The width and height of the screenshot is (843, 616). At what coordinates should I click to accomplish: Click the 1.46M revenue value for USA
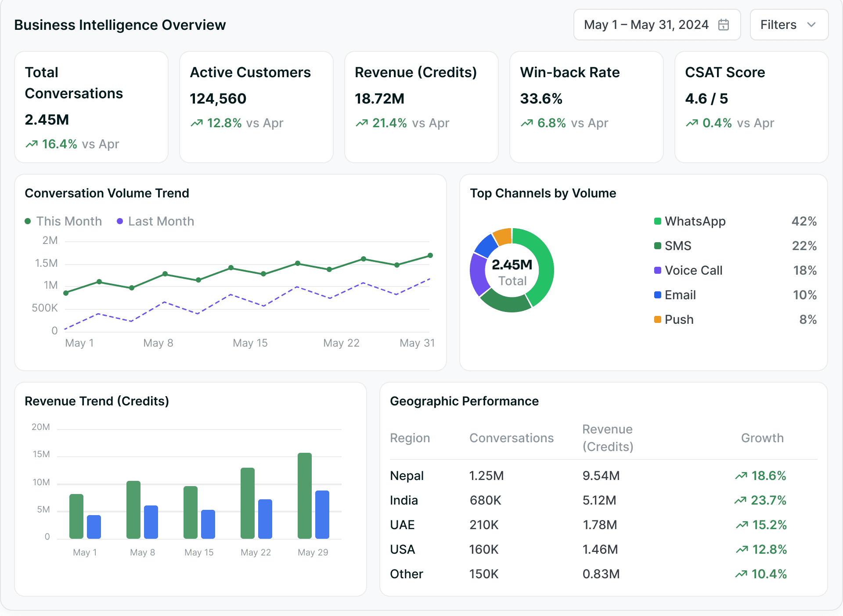click(600, 549)
